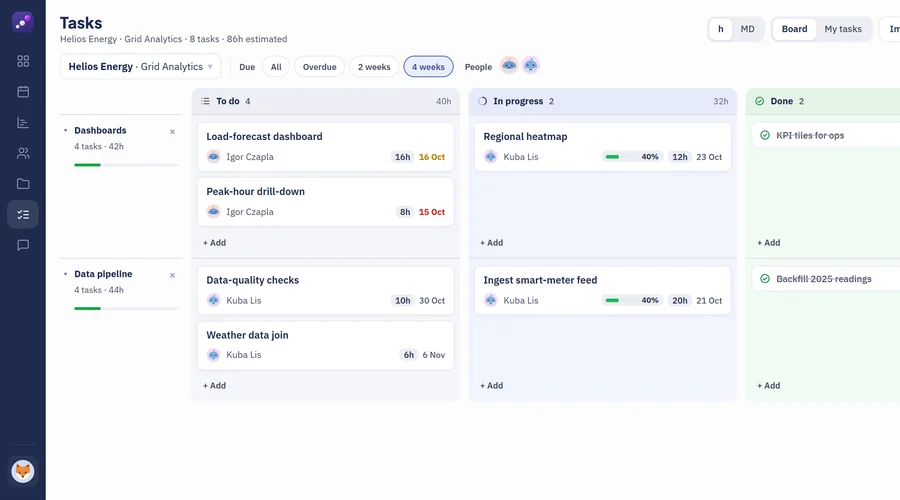900x500 pixels.
Task: Collapse the Data pipeline group triangle
Action: [65, 274]
